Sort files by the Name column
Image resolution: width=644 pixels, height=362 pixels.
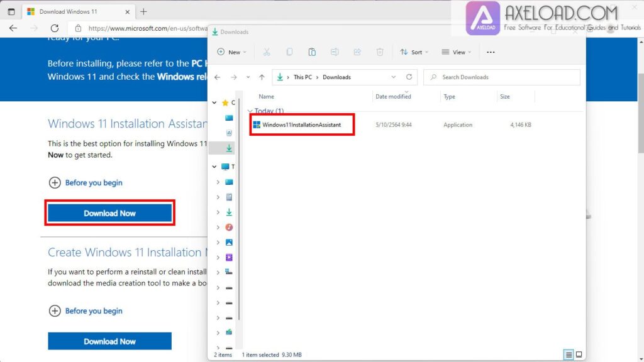click(266, 96)
